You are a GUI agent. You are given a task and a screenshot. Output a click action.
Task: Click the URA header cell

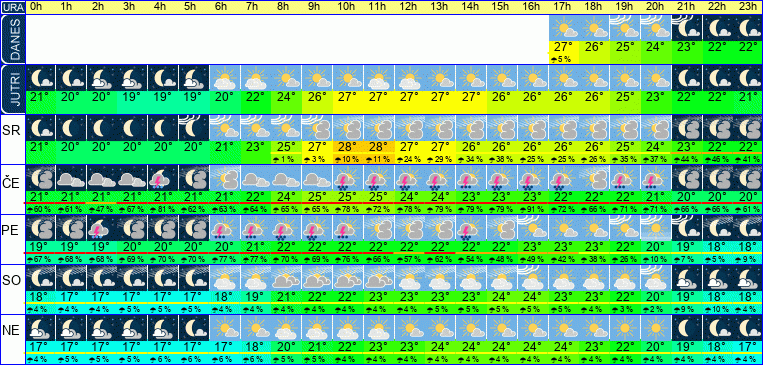(x=12, y=7)
